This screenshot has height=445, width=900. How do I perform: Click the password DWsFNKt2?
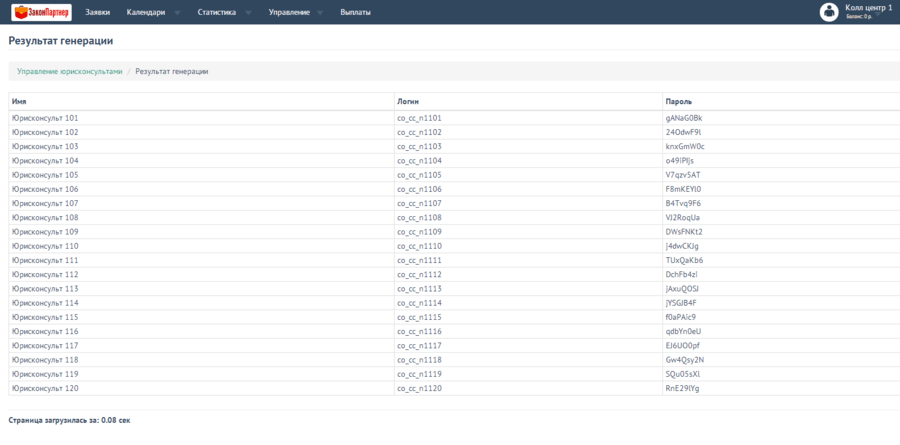684,232
